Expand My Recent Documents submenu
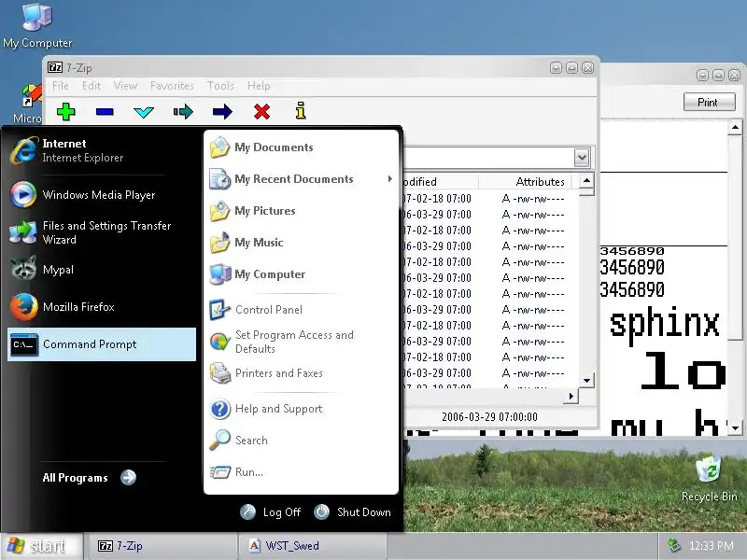 tap(301, 179)
